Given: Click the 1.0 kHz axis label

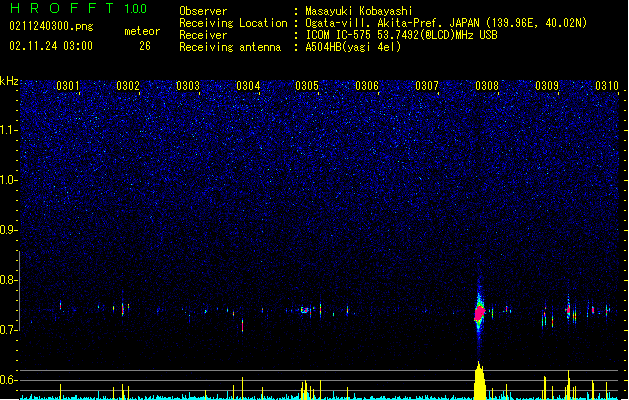Looking at the screenshot, I should 9,180.
